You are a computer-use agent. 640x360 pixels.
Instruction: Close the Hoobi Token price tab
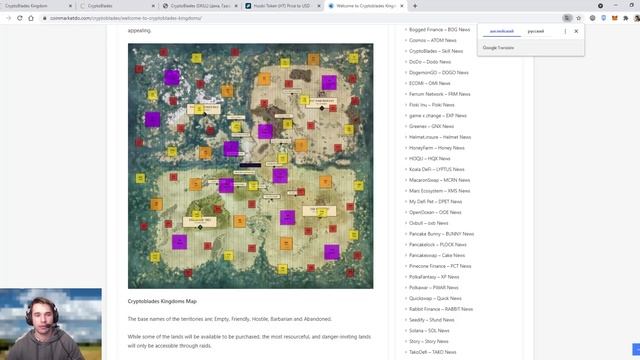click(319, 6)
